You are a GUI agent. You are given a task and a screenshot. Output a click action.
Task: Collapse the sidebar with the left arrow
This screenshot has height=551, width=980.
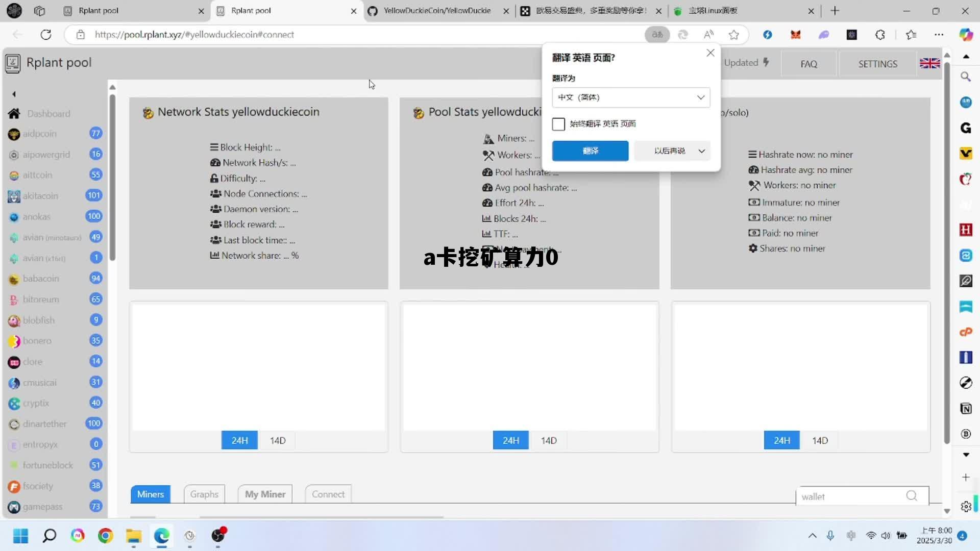(x=14, y=94)
